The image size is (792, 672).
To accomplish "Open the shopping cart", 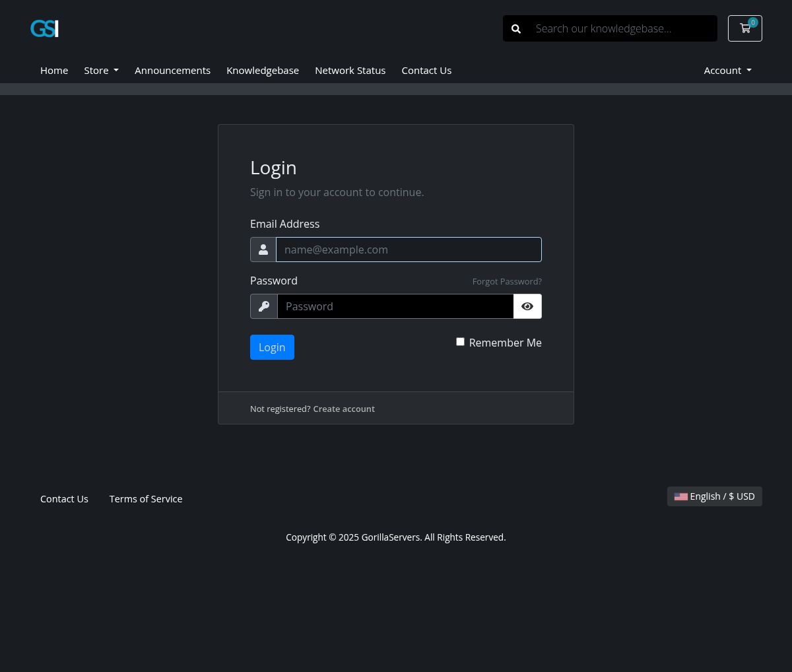I will [x=744, y=28].
